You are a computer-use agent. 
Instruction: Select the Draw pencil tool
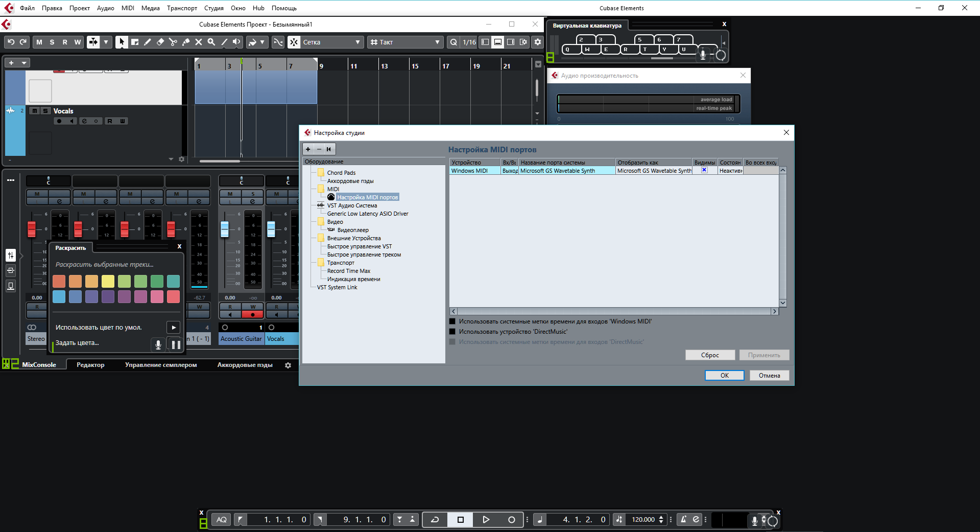tap(148, 42)
